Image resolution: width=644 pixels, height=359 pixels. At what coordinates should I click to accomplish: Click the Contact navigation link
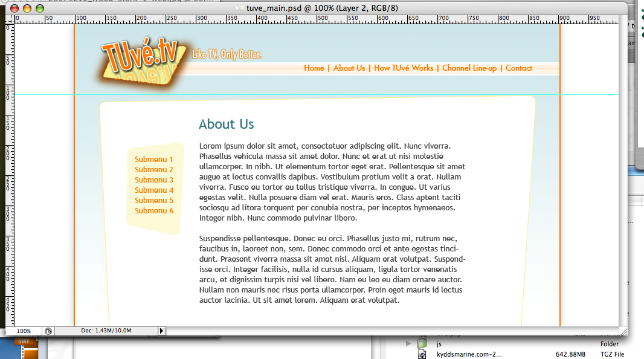tap(519, 68)
